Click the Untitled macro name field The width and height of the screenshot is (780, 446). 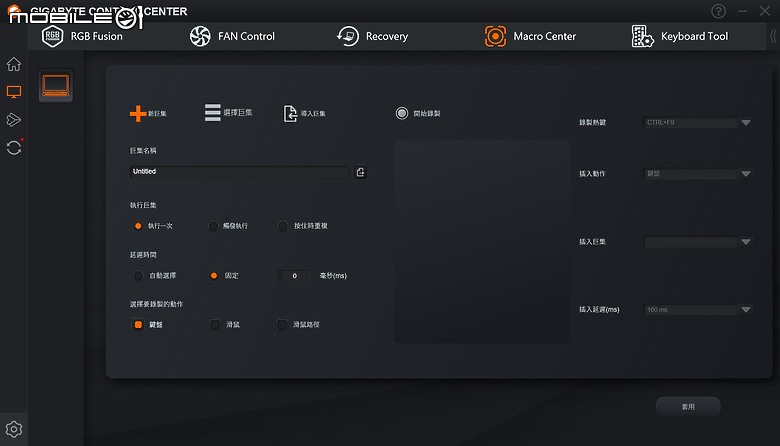click(239, 172)
